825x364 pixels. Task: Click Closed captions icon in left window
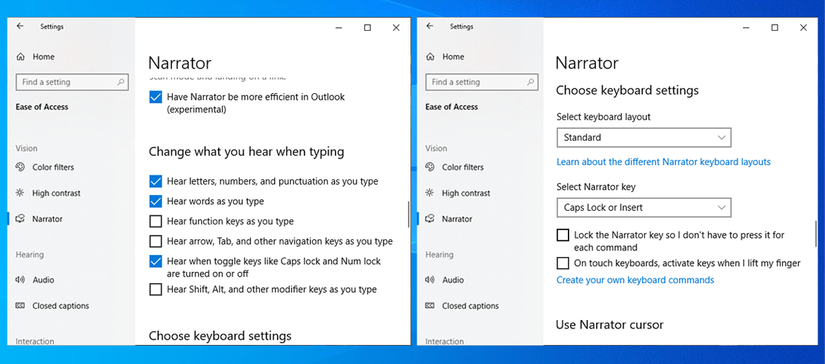tap(21, 305)
